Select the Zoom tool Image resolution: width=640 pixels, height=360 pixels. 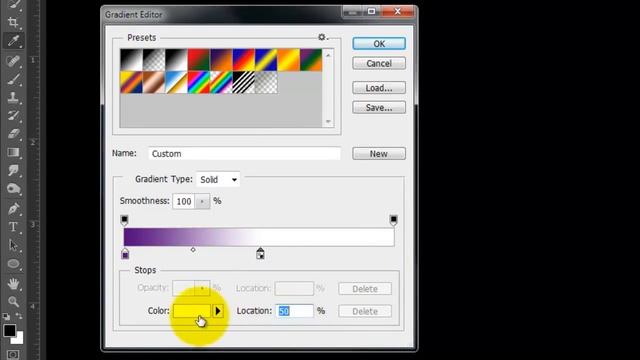[13, 302]
